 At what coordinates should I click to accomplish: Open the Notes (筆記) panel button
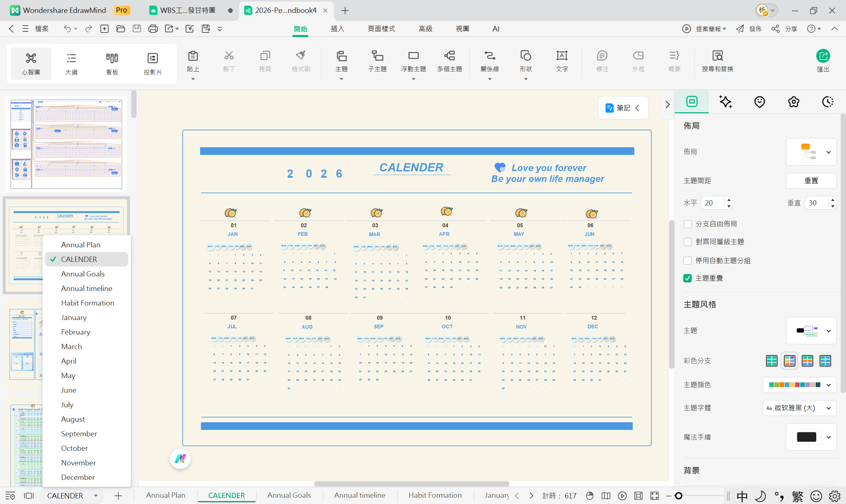(623, 108)
